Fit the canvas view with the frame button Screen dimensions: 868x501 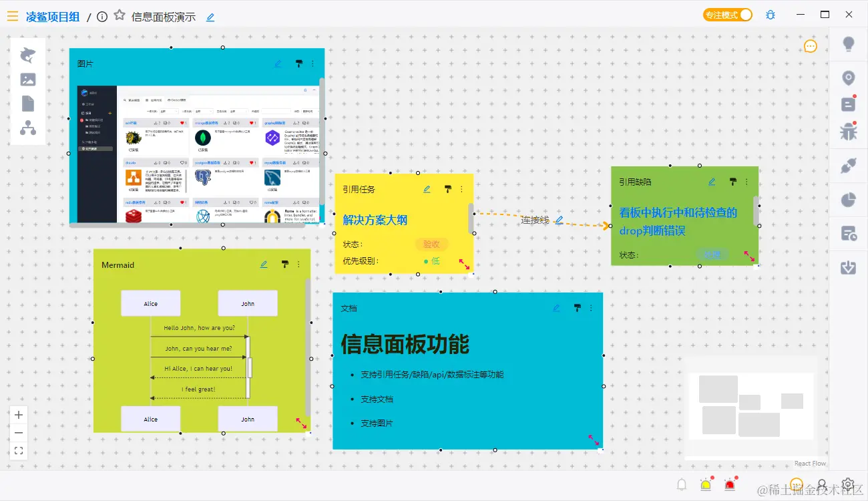pos(19,452)
